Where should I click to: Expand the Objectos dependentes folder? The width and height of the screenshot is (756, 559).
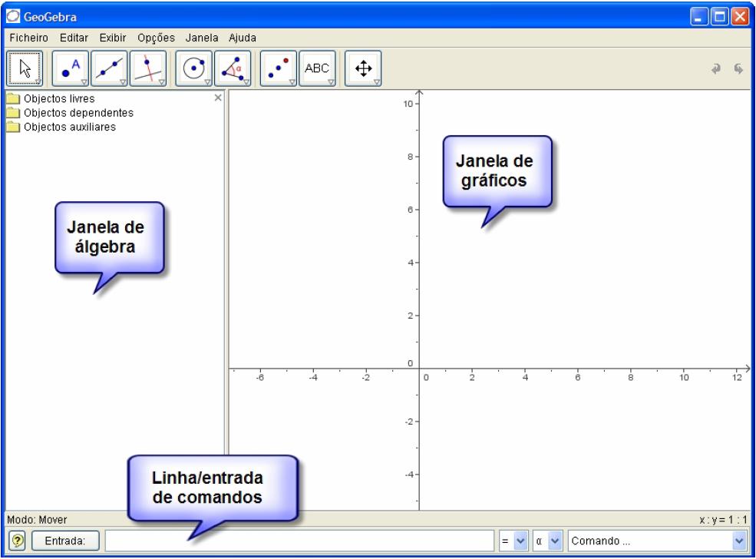tap(14, 113)
